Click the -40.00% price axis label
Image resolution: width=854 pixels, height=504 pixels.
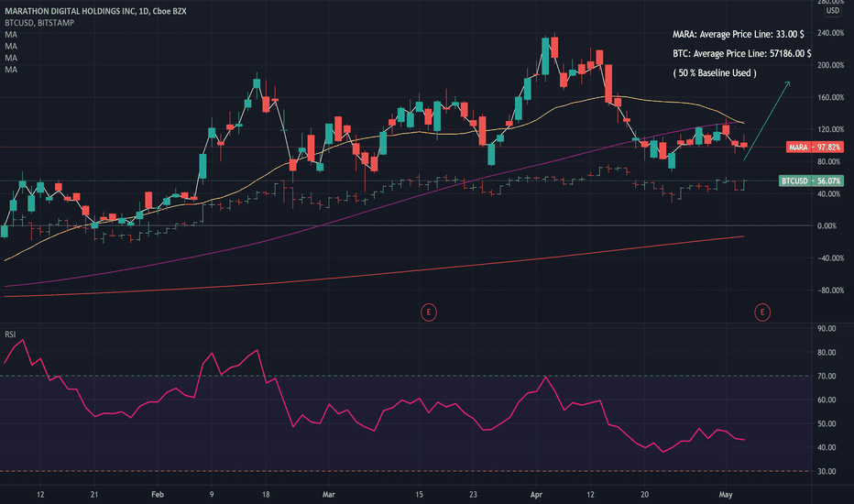(x=829, y=258)
